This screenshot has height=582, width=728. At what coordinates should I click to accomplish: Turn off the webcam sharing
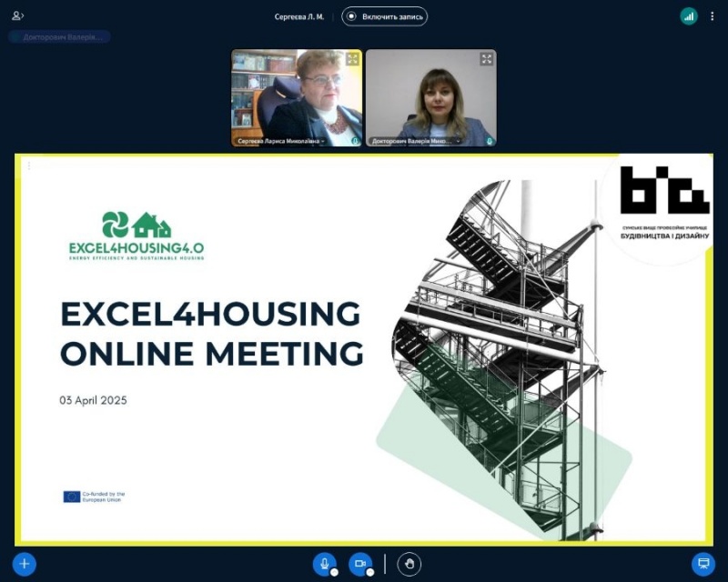(x=359, y=564)
